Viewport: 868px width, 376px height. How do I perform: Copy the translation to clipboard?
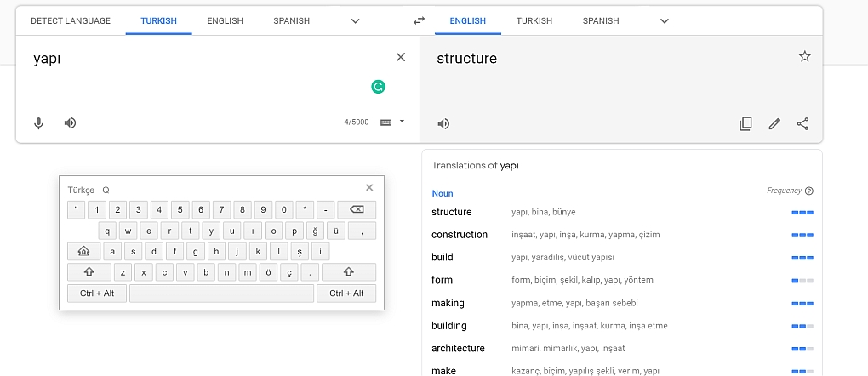745,124
